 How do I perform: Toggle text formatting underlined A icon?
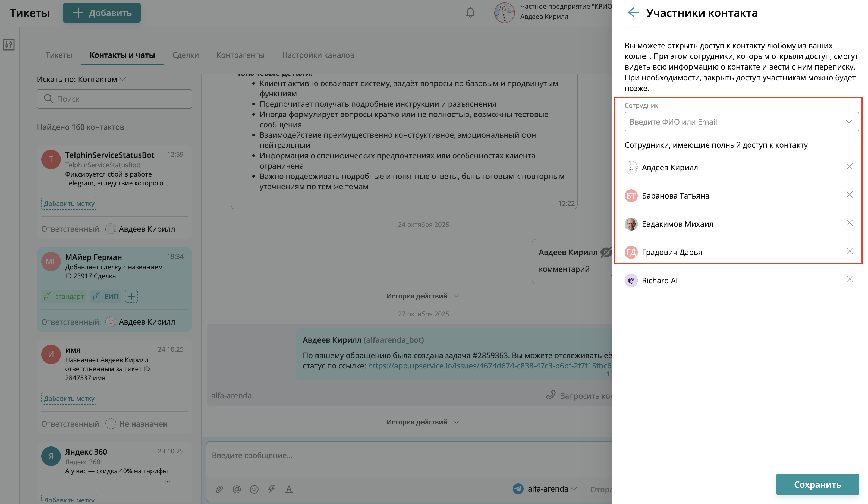tap(289, 489)
